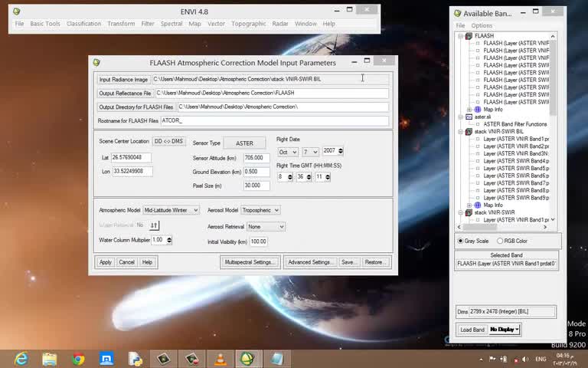Click the Restore button
The height and width of the screenshot is (368, 588).
coord(375,262)
